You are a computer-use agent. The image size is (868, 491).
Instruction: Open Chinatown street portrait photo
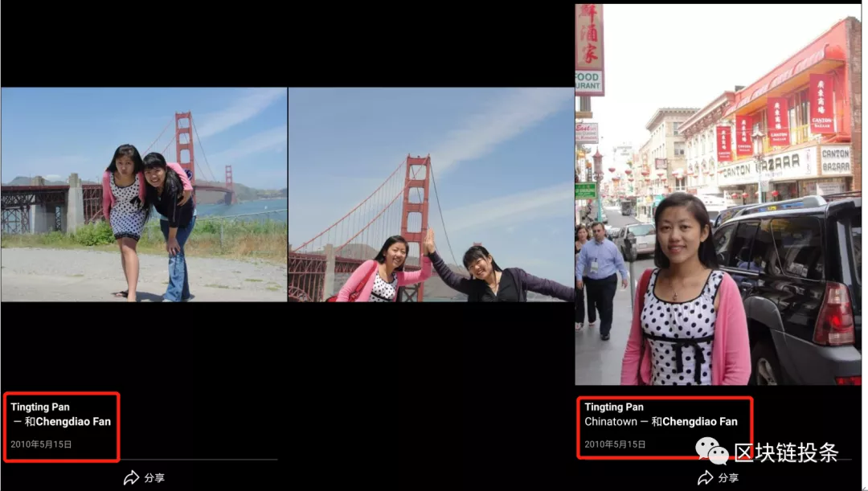tap(718, 194)
